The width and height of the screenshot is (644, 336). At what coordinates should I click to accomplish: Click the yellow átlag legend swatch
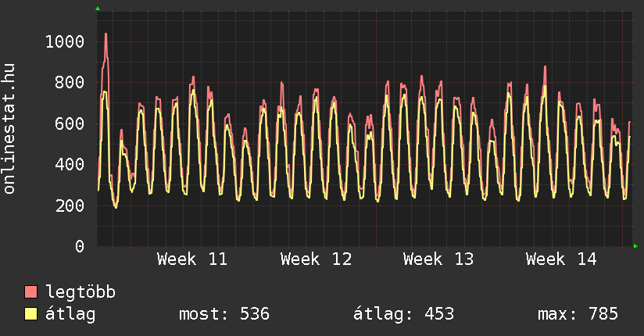click(x=31, y=314)
